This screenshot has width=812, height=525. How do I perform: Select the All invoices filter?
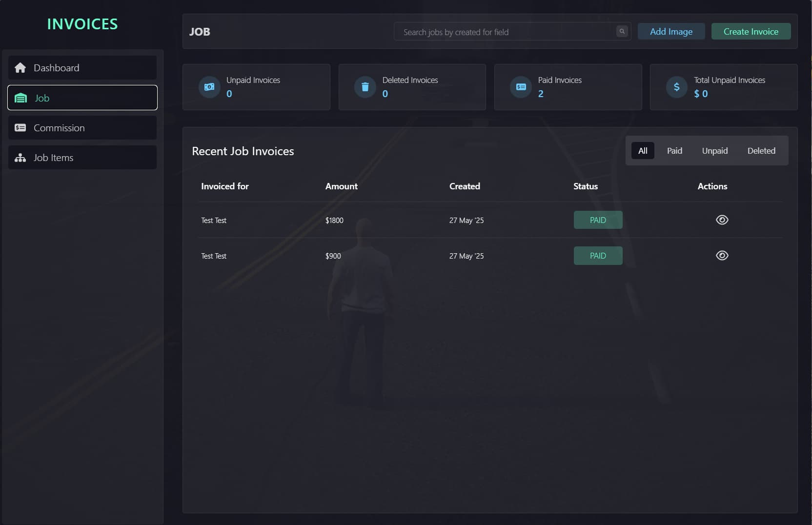pos(643,150)
